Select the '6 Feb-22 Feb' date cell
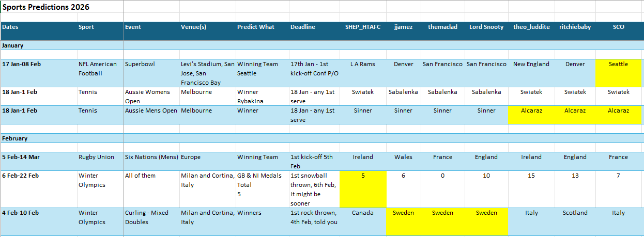The width and height of the screenshot is (644, 237). (x=39, y=189)
